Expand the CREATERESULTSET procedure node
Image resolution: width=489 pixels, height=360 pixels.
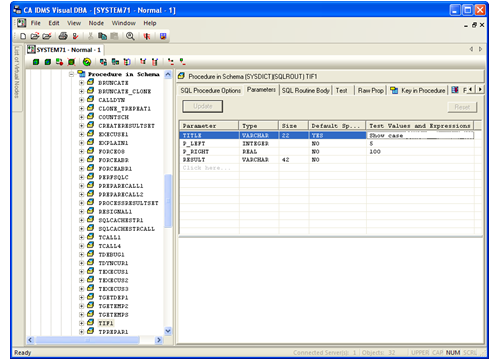[x=81, y=126]
